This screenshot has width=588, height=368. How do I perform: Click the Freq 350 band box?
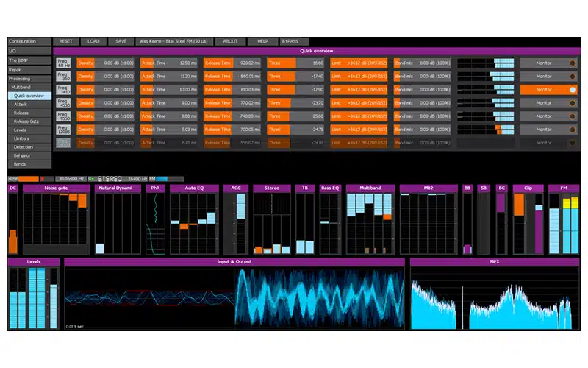point(63,77)
